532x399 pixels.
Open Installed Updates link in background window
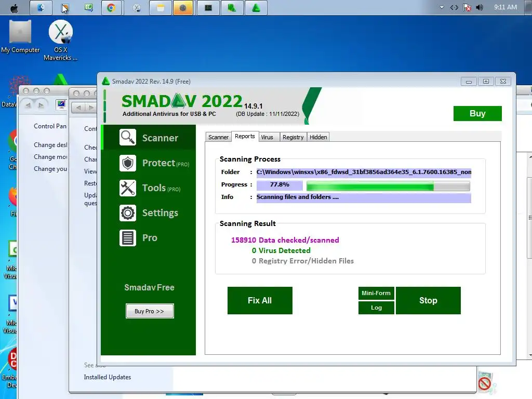[107, 377]
